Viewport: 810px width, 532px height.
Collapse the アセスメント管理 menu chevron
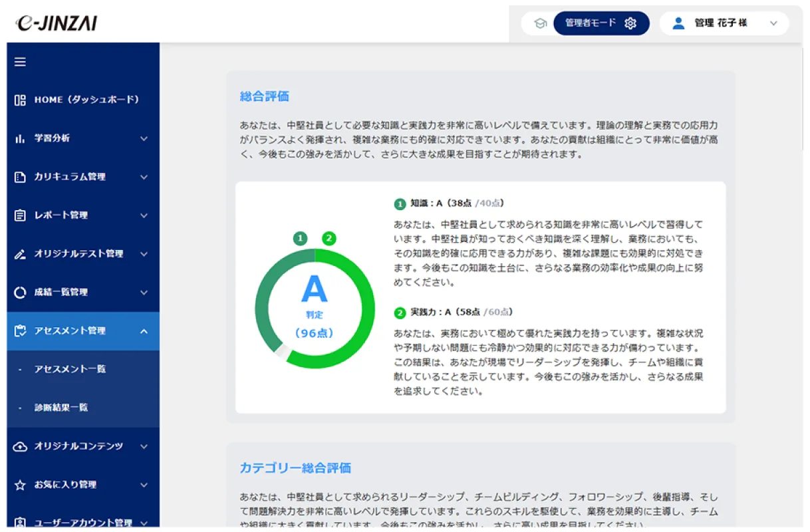(144, 331)
